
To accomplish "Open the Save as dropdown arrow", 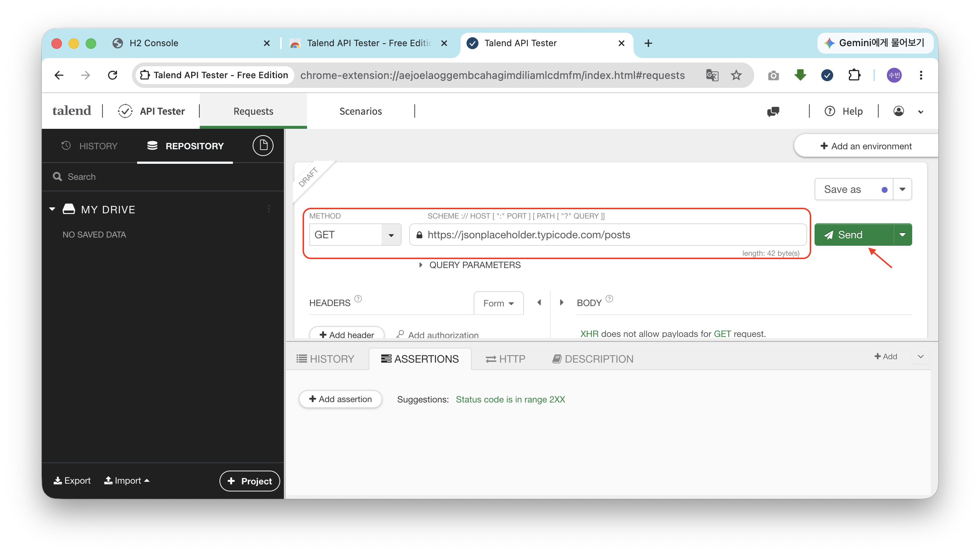I will (902, 189).
